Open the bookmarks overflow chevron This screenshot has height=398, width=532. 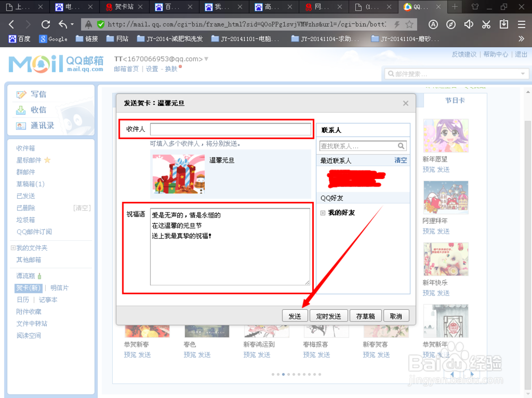coord(522,38)
